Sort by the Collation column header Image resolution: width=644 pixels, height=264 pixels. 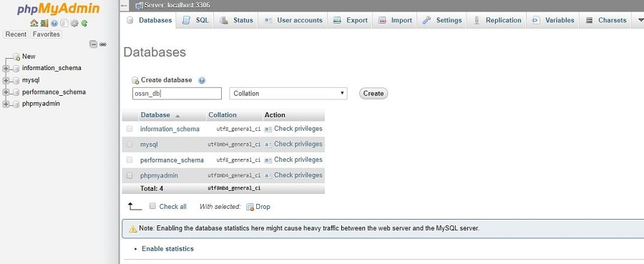tap(223, 115)
